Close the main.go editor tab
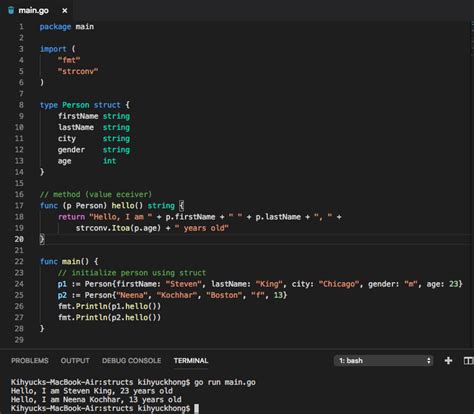Screen dimensions: 474x414 pyautogui.click(x=65, y=11)
